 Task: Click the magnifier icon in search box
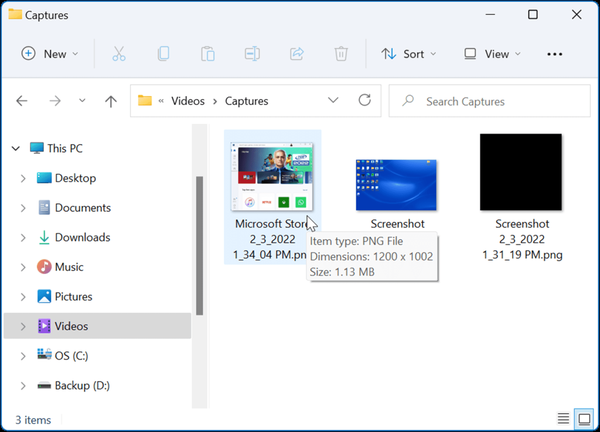(408, 101)
